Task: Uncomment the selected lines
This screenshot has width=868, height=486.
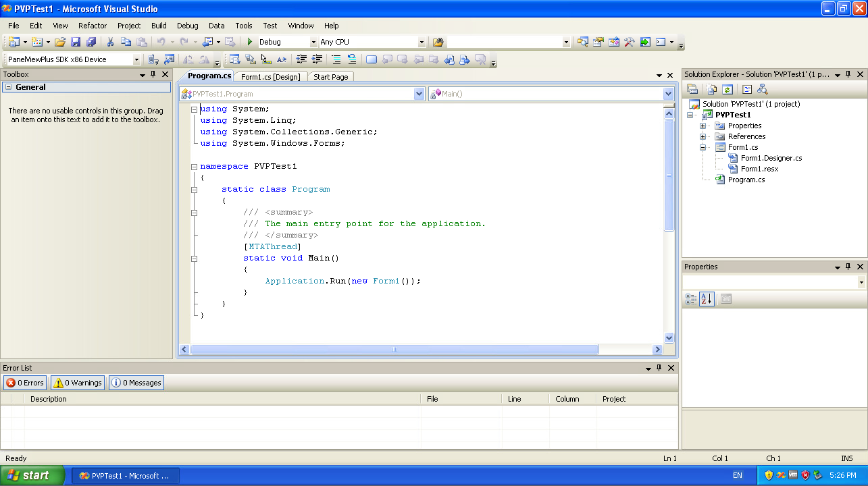Action: [351, 59]
